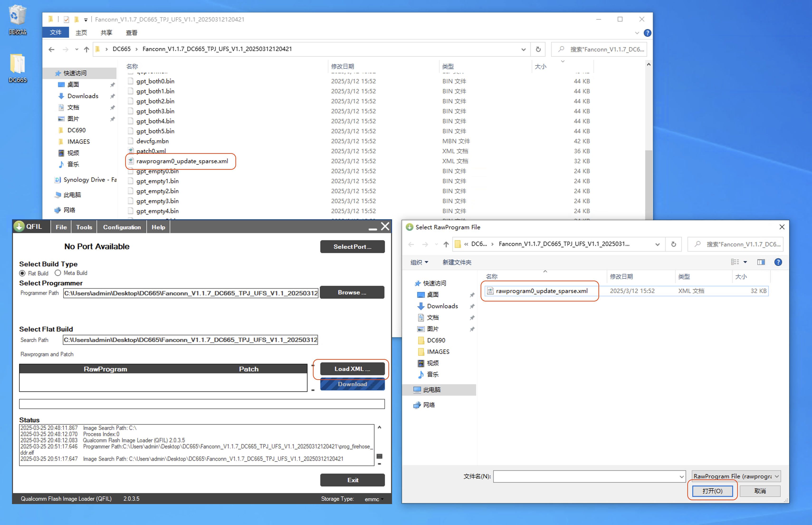
Task: Select 网络 in Explorer sidebar
Action: pyautogui.click(x=69, y=210)
